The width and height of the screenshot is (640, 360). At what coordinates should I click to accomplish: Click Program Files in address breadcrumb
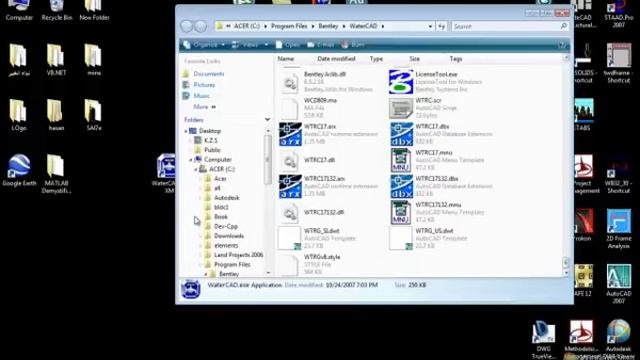(x=289, y=26)
